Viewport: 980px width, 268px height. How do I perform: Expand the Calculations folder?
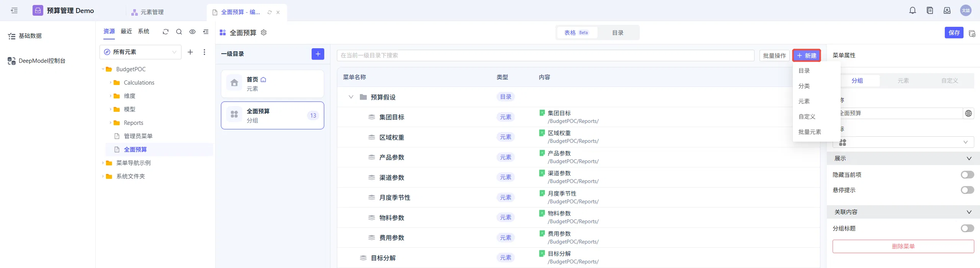pyautogui.click(x=111, y=83)
